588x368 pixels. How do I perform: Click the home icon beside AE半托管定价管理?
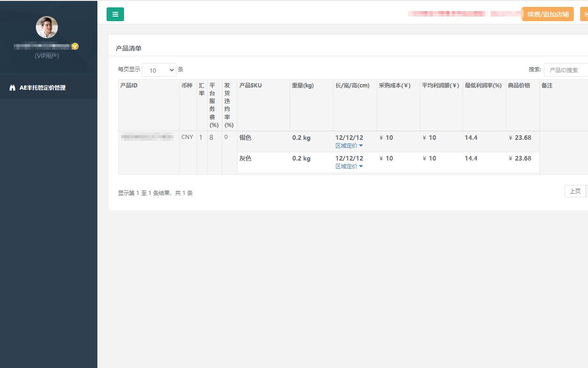pos(12,87)
